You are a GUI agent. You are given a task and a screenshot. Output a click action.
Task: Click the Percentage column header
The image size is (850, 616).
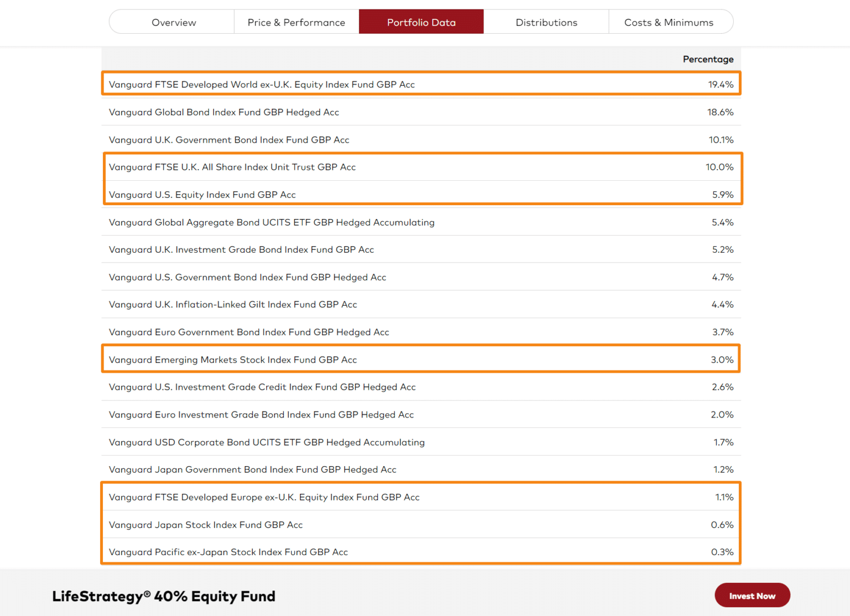(708, 59)
